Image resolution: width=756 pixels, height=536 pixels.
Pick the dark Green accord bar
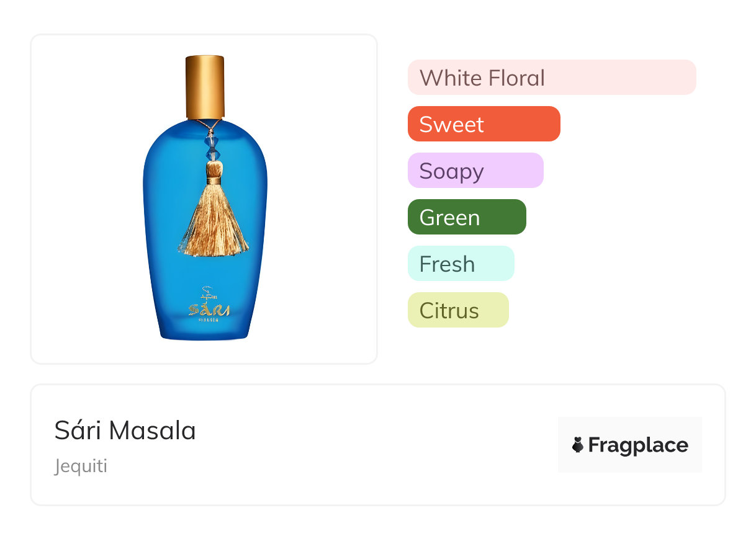coord(467,217)
